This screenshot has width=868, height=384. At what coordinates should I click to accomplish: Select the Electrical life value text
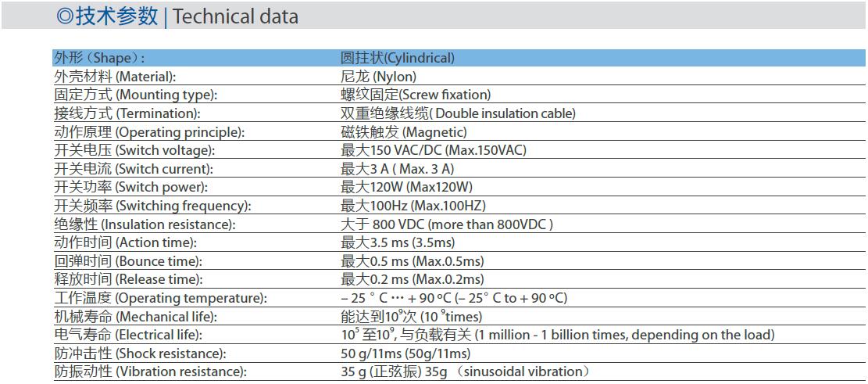(x=557, y=335)
